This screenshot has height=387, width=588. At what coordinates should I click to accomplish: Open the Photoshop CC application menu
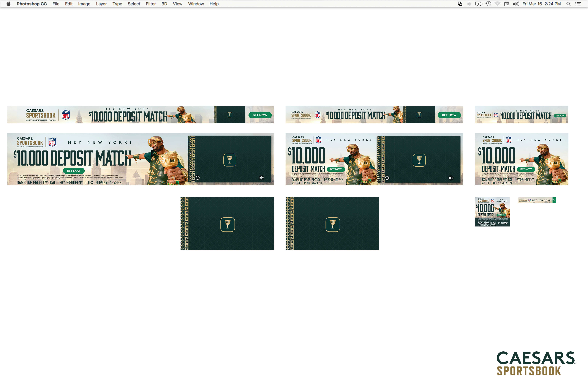coord(32,4)
